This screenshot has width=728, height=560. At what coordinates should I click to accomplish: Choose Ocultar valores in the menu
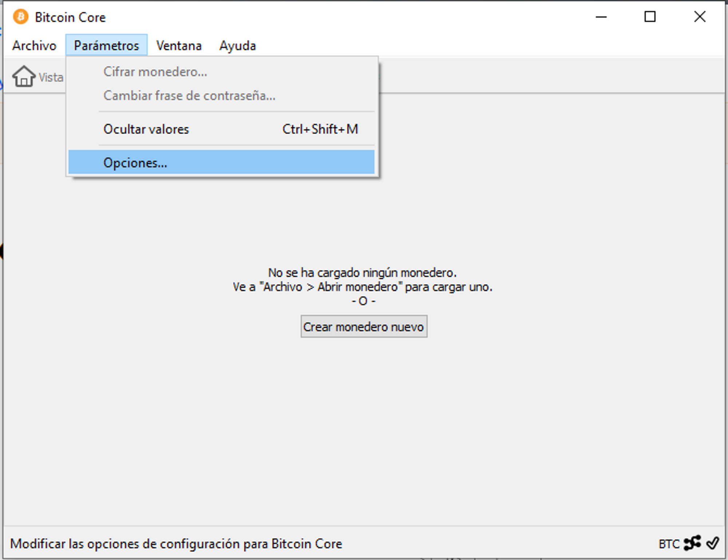221,129
